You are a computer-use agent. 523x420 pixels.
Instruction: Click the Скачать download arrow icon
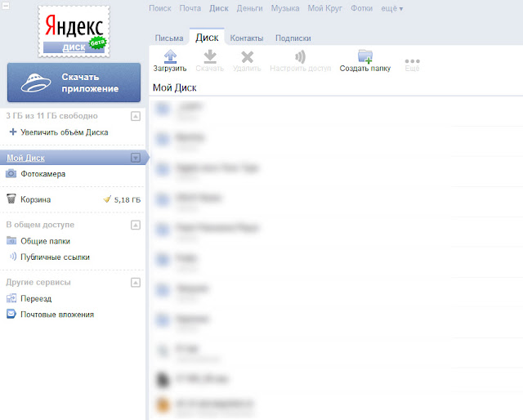coord(210,56)
